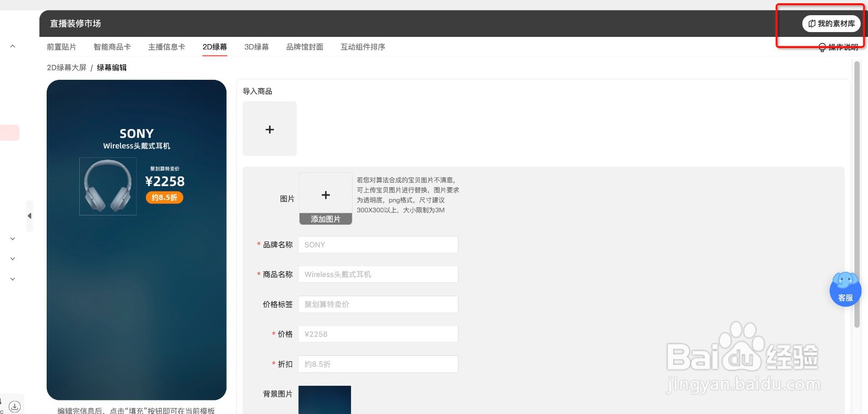Focus the 品牌名称 input field

(x=378, y=245)
